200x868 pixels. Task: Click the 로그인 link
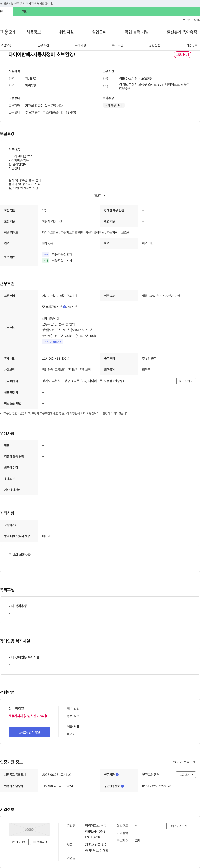pos(186,20)
